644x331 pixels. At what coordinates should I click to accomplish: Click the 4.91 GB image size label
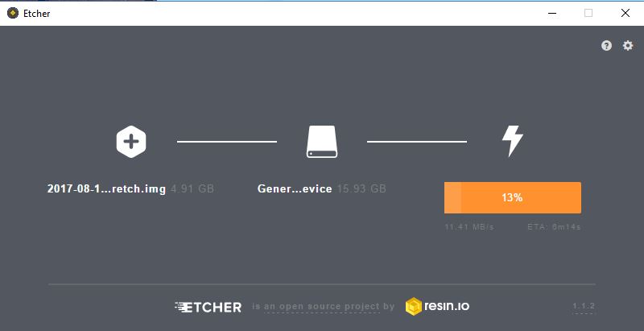pos(192,189)
